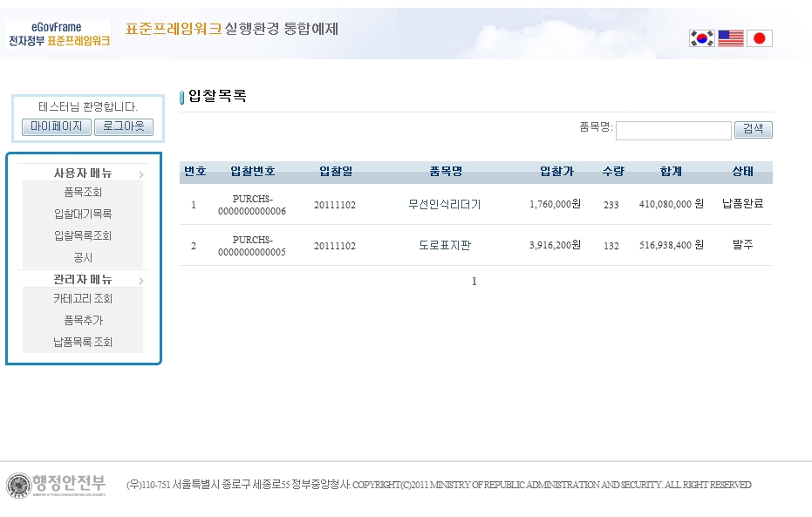Image resolution: width=812 pixels, height=517 pixels.
Task: Click the 검색 search button
Action: pyautogui.click(x=753, y=130)
